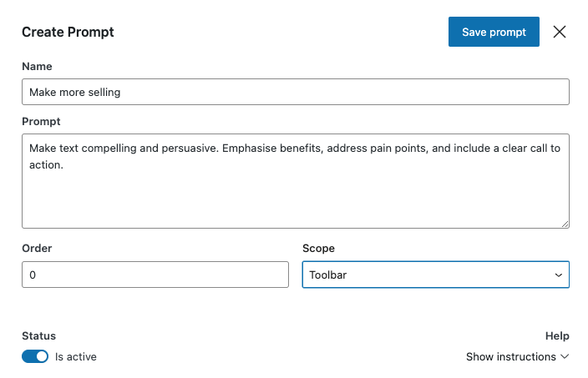Viewport: 588px width, 378px height.
Task: Click the 'Is active' toggle label
Action: [76, 356]
